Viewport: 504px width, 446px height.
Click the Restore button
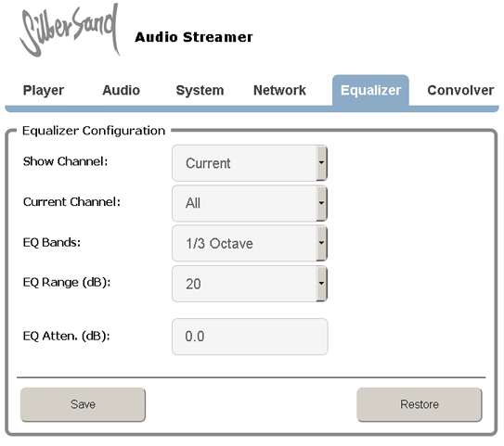(420, 404)
